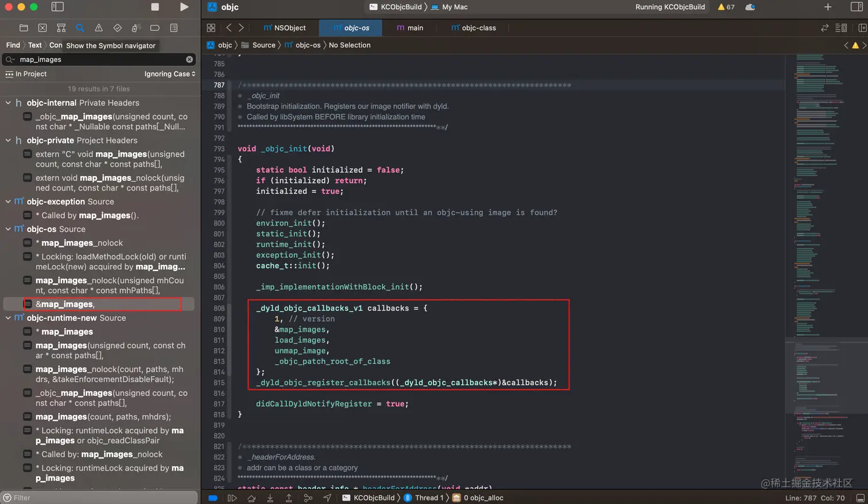Screen dimensions: 868x504
Task: Click the yellow warning icon in jump bar
Action: tap(855, 45)
